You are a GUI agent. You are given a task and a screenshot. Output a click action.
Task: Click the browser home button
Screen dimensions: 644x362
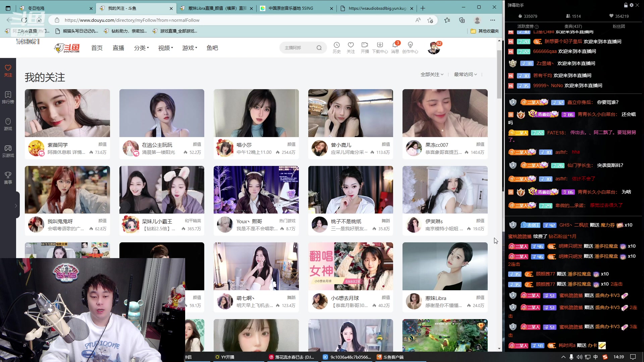coord(39,20)
